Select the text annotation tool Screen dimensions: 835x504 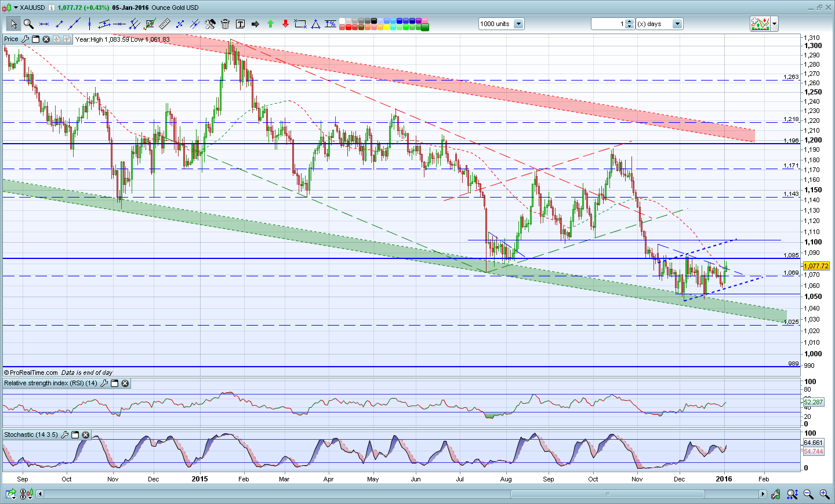(x=240, y=24)
